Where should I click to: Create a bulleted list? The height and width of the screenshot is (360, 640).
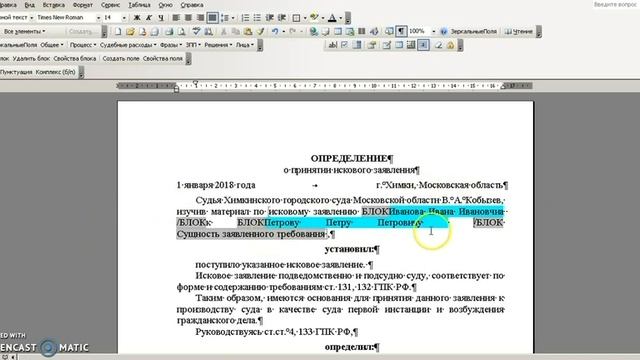coord(257,18)
